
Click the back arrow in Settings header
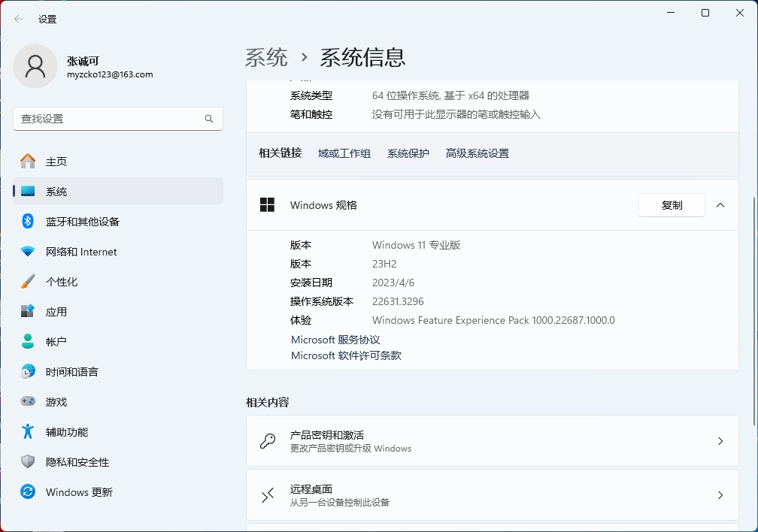(x=19, y=19)
